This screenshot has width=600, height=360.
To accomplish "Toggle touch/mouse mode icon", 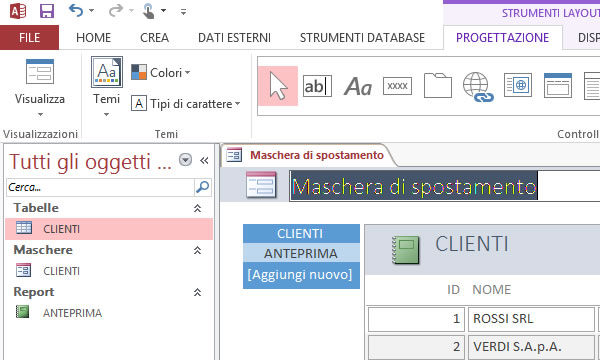I will (148, 11).
